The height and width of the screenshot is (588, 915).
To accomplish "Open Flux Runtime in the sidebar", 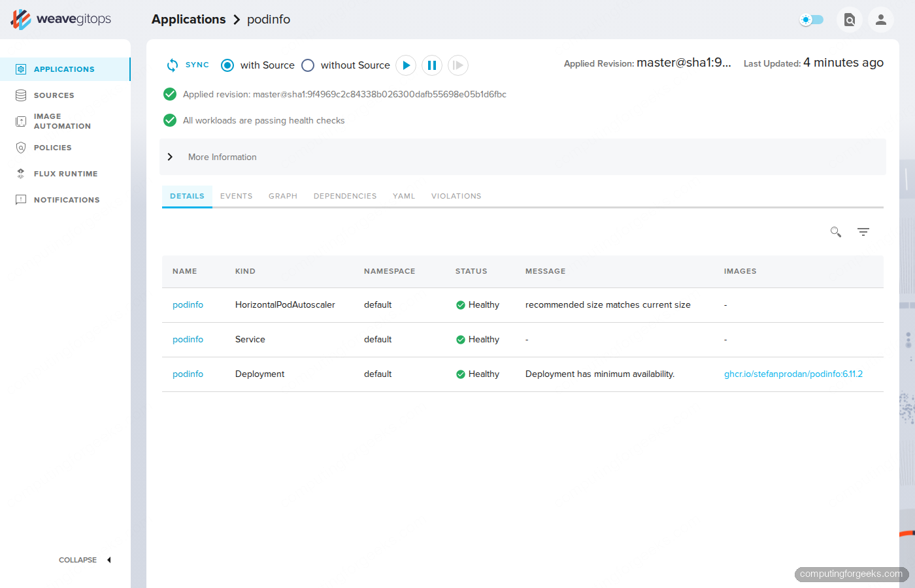I will pos(65,174).
